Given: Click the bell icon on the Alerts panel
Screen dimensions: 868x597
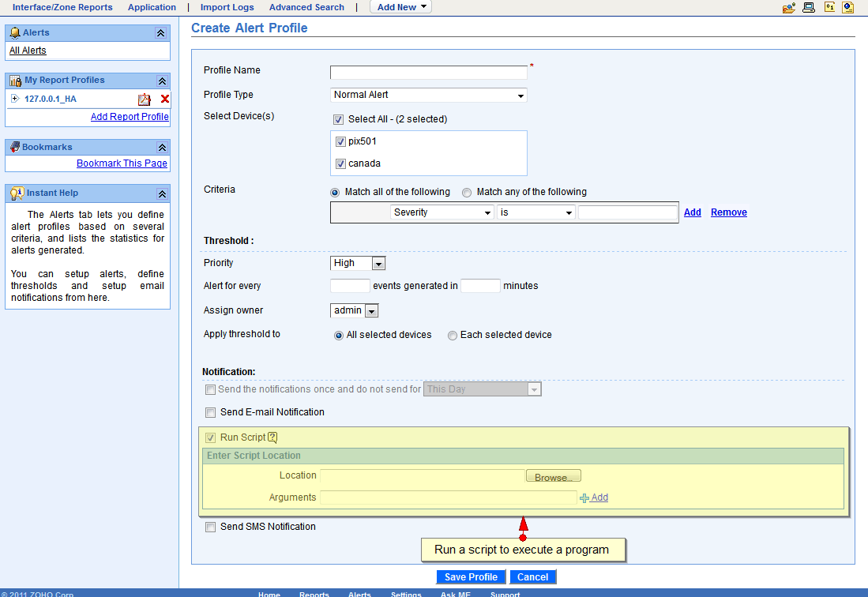Looking at the screenshot, I should [17, 32].
